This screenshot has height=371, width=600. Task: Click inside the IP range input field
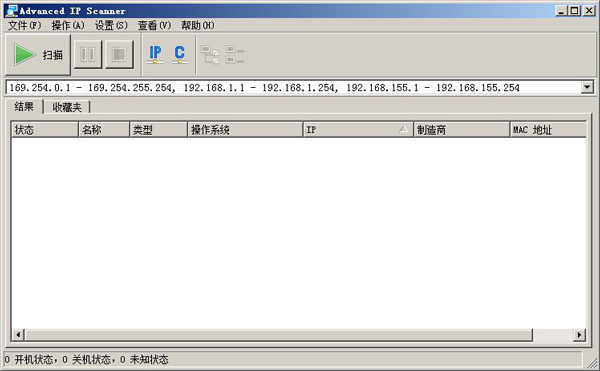point(293,88)
